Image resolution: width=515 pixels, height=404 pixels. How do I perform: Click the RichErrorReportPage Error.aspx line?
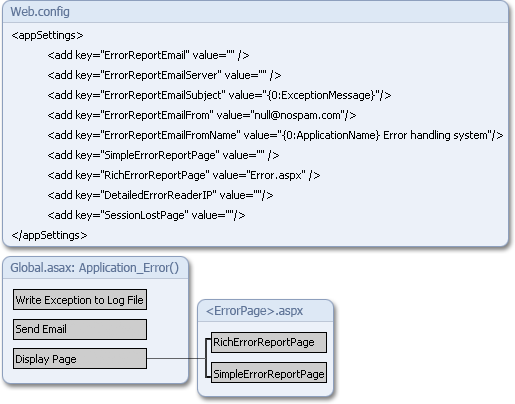point(184,175)
